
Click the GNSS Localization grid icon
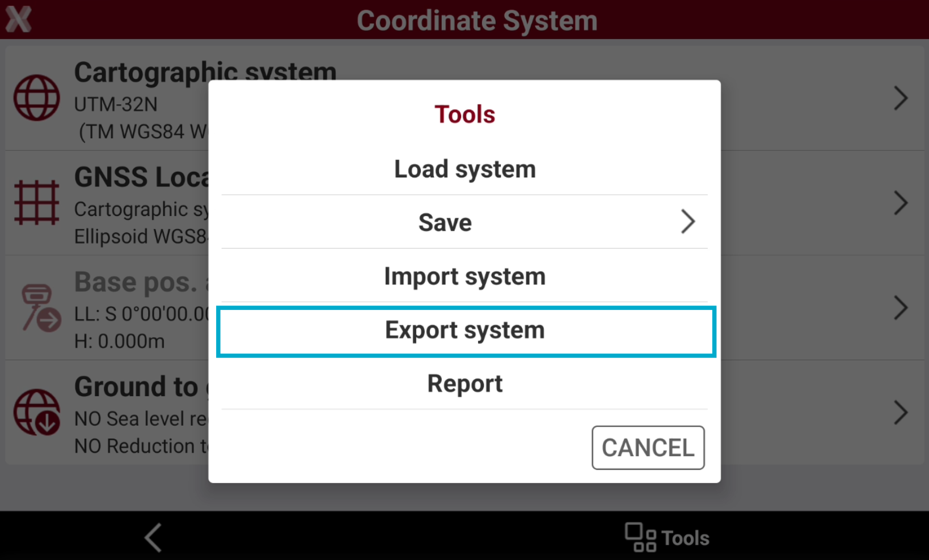coord(37,202)
